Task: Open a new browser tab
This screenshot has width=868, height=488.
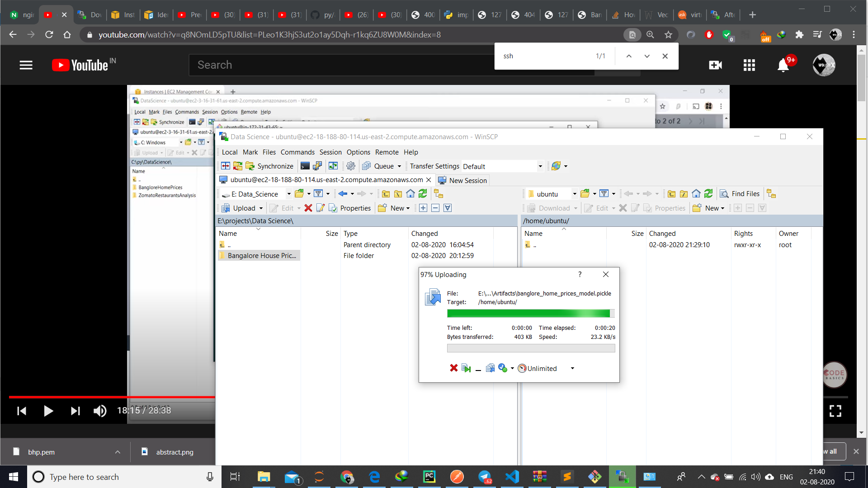Action: pyautogui.click(x=752, y=15)
